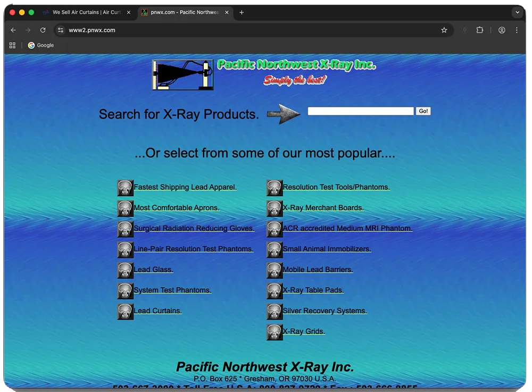Click the X-ray machine logo image

pos(183,75)
